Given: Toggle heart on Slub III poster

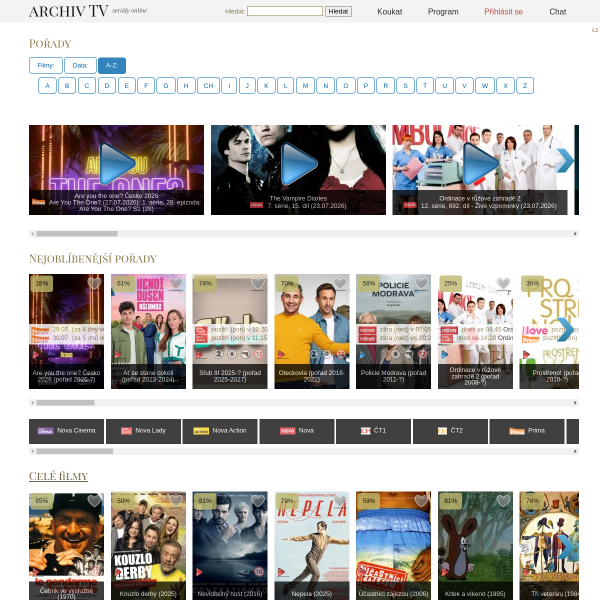Looking at the screenshot, I should 258,284.
